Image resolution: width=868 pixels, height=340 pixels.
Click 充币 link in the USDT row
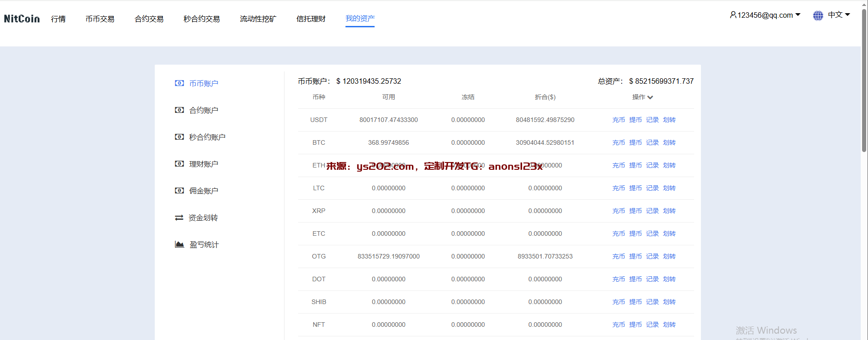619,120
